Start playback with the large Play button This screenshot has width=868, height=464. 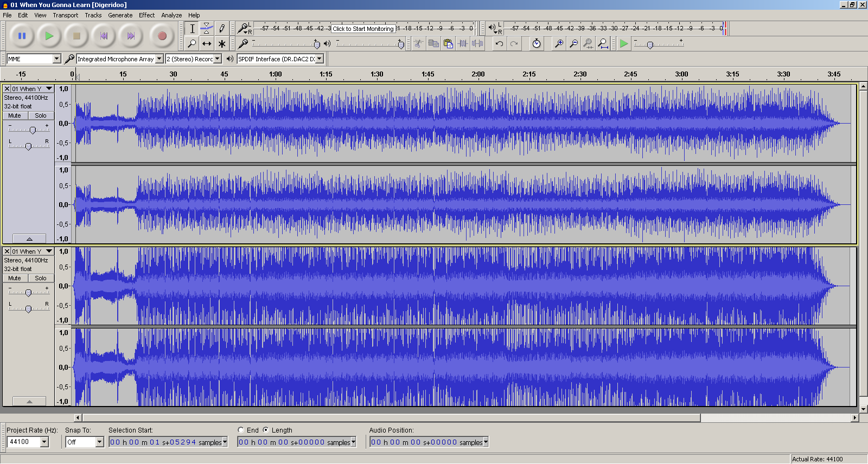click(49, 36)
